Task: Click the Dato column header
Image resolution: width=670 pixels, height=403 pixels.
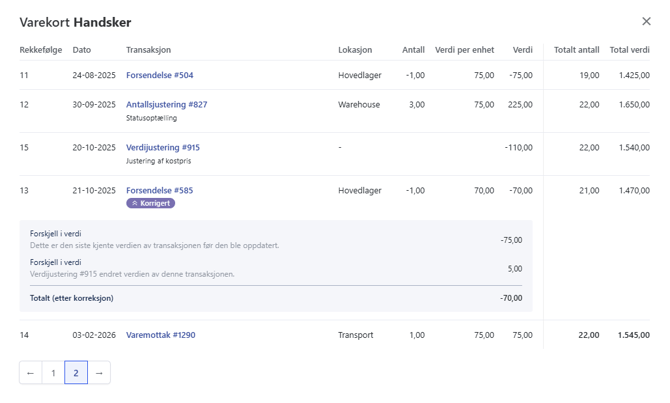Action: point(82,49)
